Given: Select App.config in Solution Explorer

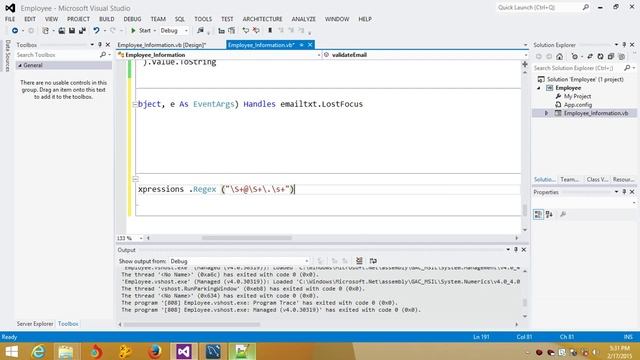Looking at the screenshot, I should point(578,105).
